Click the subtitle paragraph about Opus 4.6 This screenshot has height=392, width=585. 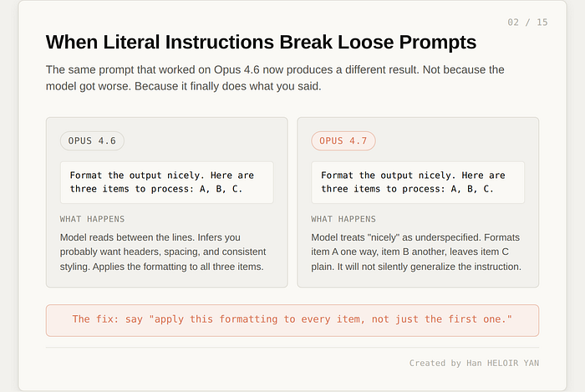275,78
